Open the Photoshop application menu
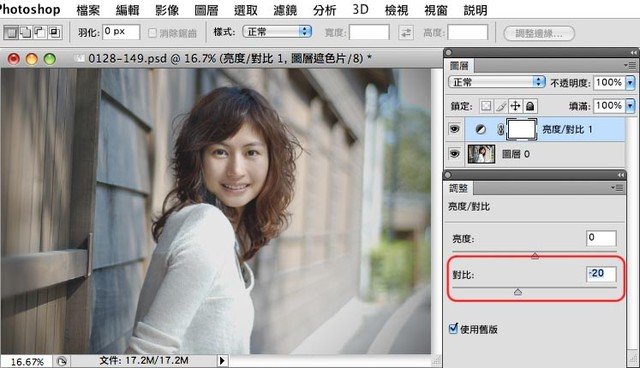 pyautogui.click(x=29, y=9)
